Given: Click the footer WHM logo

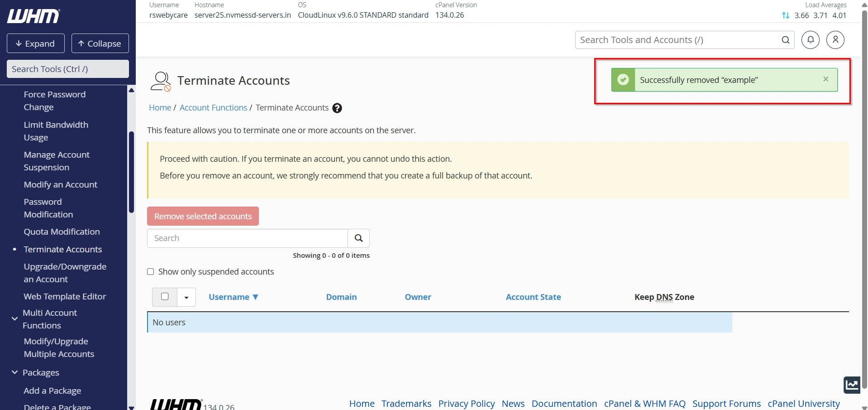Looking at the screenshot, I should click(x=176, y=404).
